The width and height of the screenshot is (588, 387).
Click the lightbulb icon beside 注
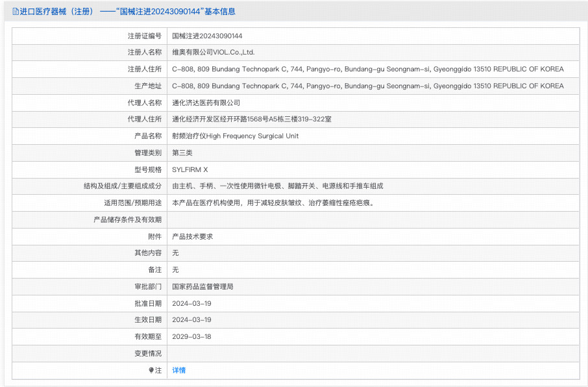pos(150,370)
